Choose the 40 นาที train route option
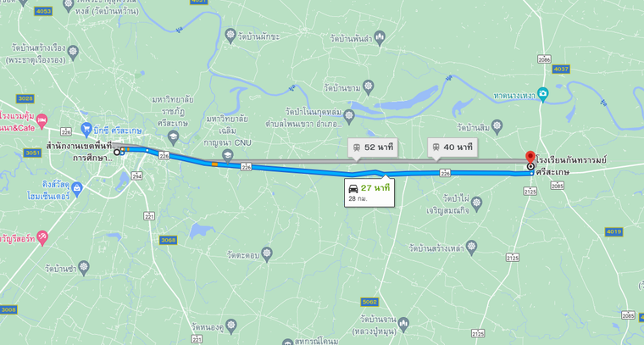Screen dimensions: 644x345 (452, 147)
